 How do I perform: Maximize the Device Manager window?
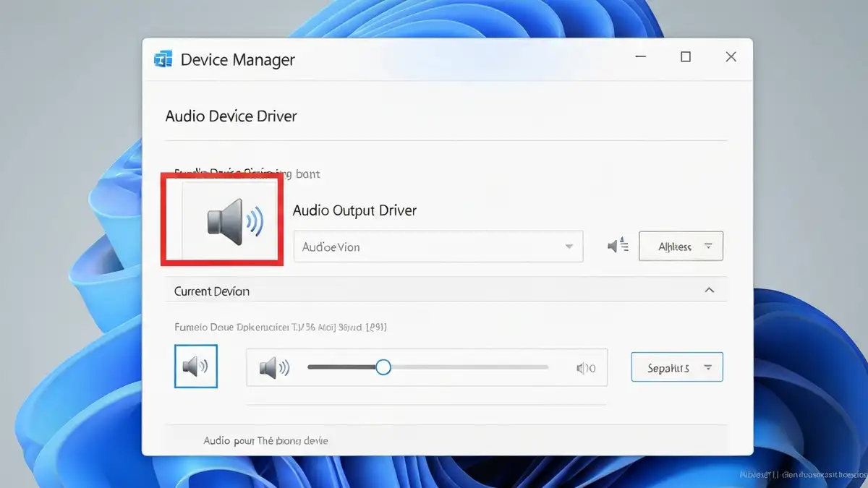(686, 57)
